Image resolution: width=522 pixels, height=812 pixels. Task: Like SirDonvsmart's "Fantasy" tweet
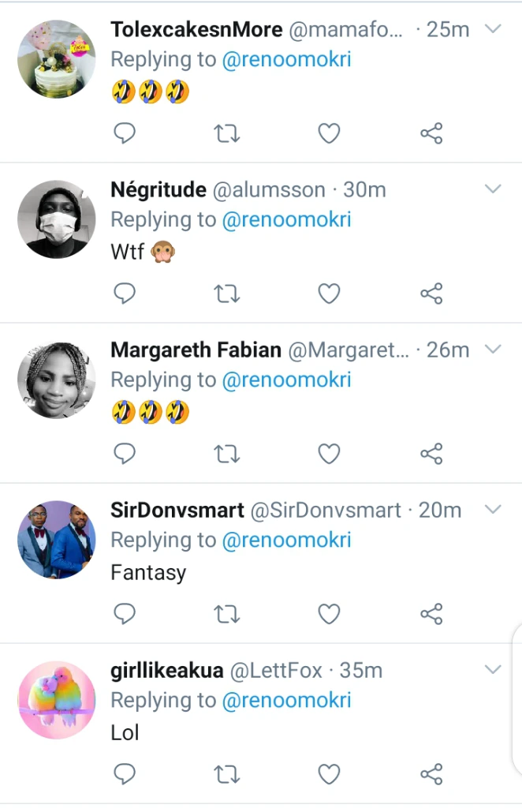point(329,614)
